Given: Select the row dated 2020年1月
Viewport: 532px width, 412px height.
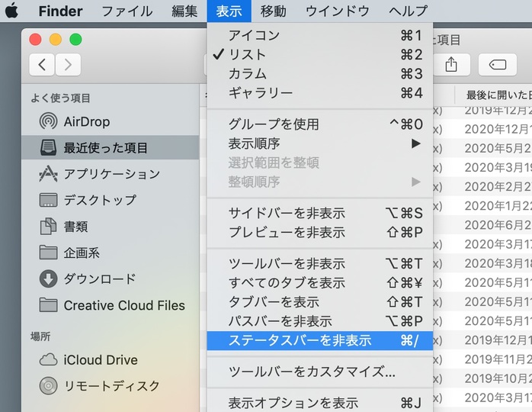Looking at the screenshot, I should [x=482, y=206].
